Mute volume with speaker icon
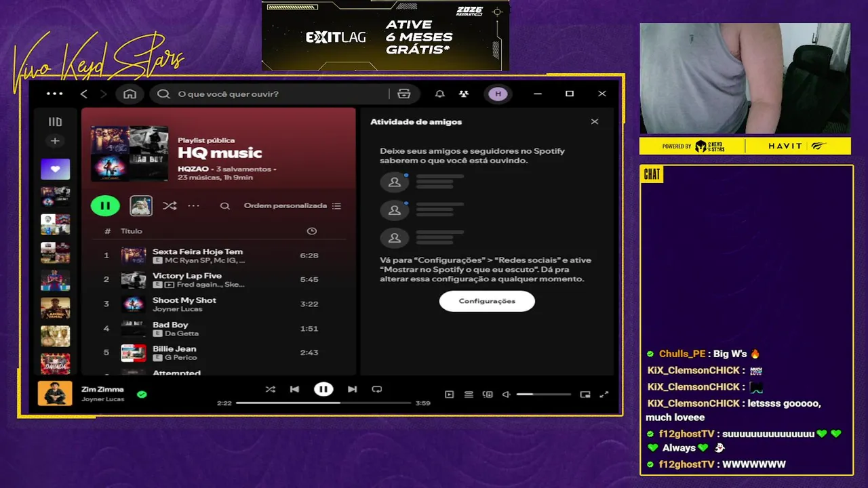Image resolution: width=868 pixels, height=488 pixels. (506, 394)
